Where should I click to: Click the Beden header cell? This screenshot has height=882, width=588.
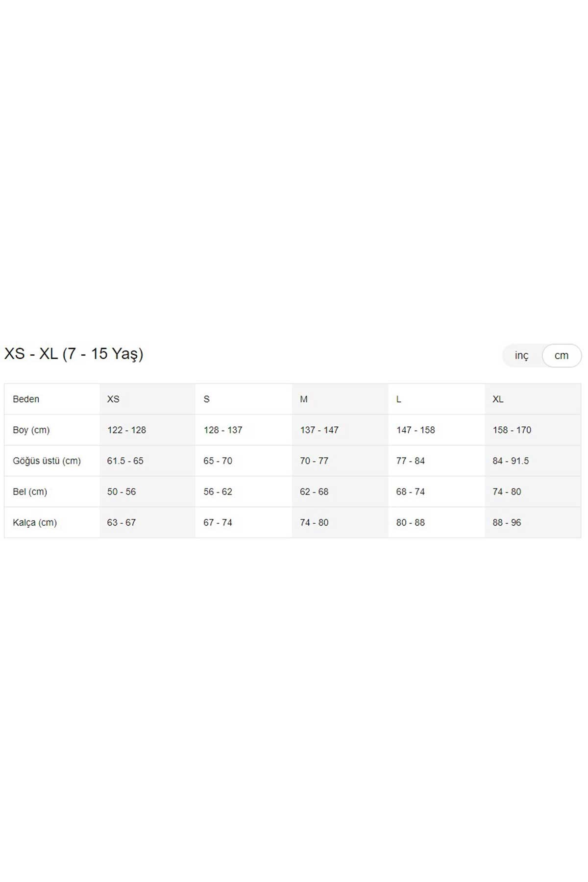click(26, 399)
